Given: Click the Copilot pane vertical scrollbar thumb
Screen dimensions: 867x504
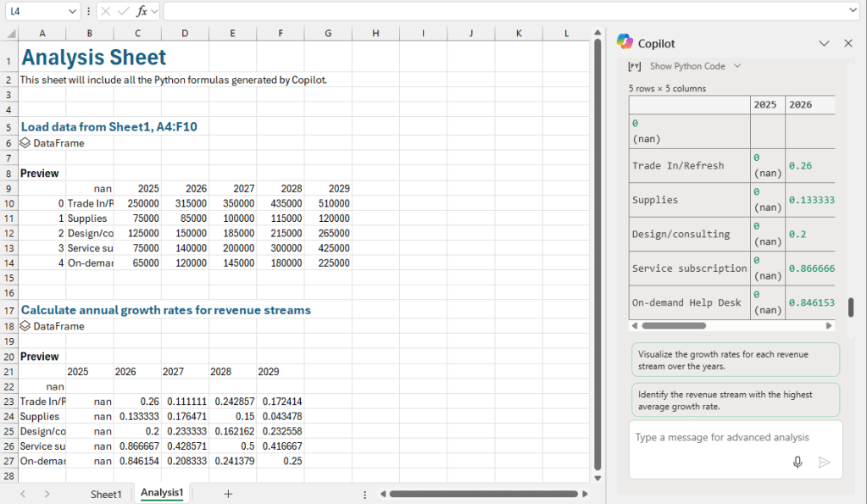Looking at the screenshot, I should (x=852, y=307).
